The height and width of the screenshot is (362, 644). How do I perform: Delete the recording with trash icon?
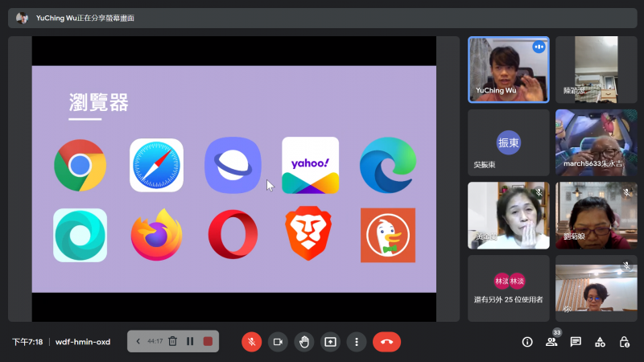click(172, 341)
